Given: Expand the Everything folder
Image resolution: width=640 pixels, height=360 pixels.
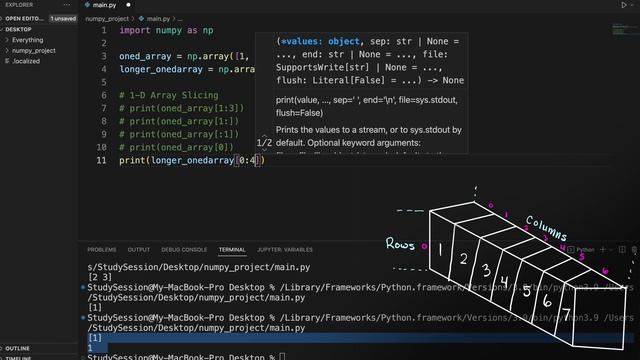Looking at the screenshot, I should pyautogui.click(x=27, y=40).
